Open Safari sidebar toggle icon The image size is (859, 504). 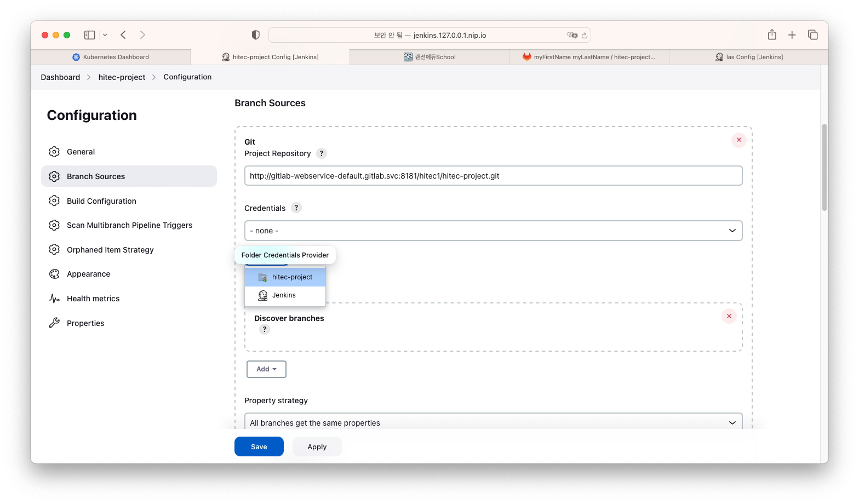click(89, 35)
